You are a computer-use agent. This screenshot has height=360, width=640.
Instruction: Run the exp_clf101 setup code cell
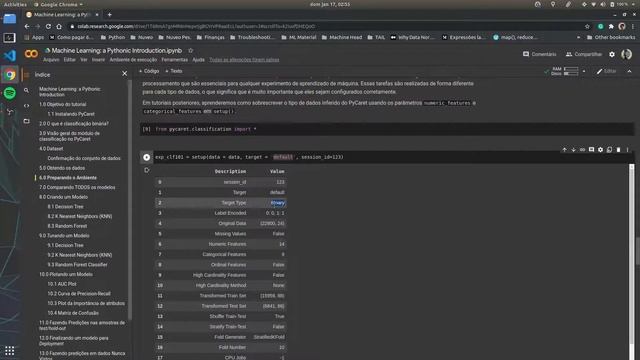(147, 157)
